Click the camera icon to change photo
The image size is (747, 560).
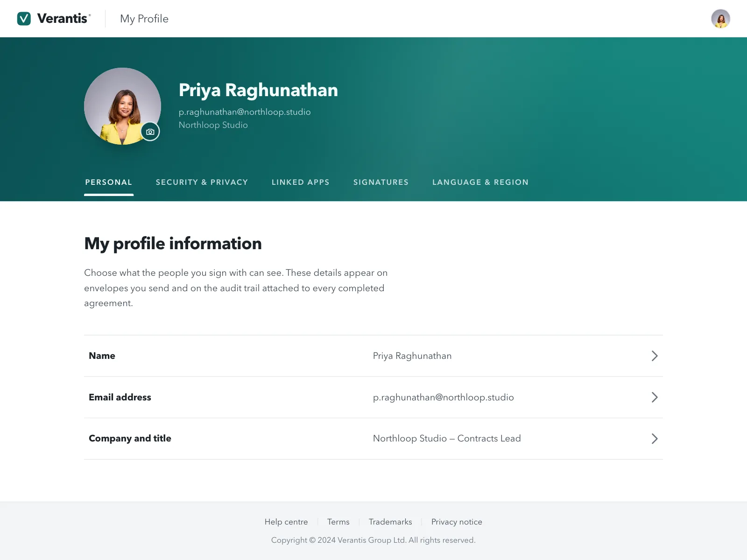tap(150, 132)
